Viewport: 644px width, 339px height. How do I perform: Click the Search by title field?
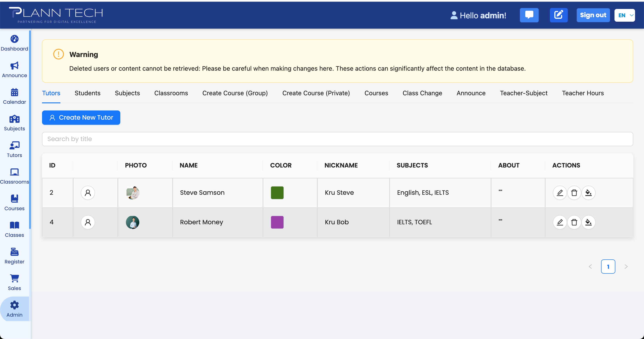337,139
